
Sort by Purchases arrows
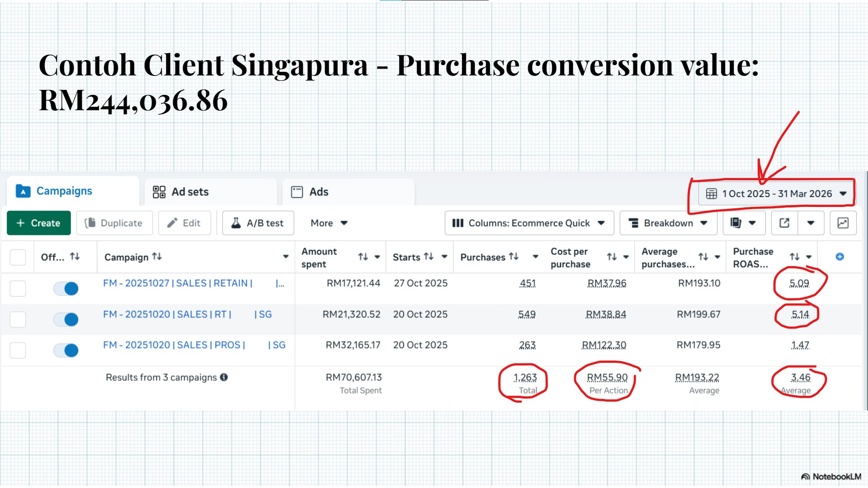[514, 257]
